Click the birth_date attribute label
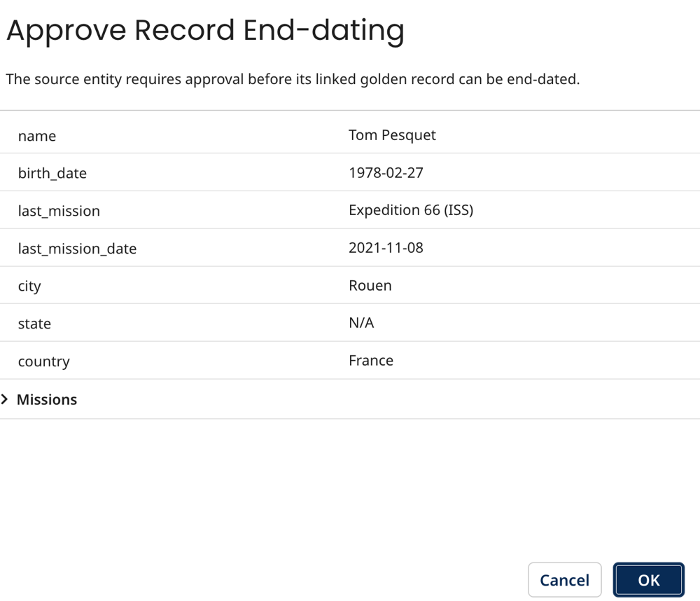 tap(52, 172)
